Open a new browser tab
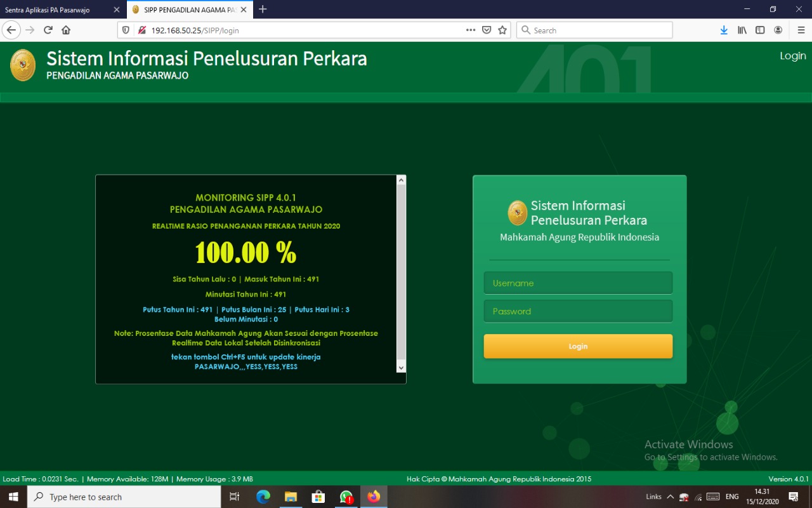 263,10
